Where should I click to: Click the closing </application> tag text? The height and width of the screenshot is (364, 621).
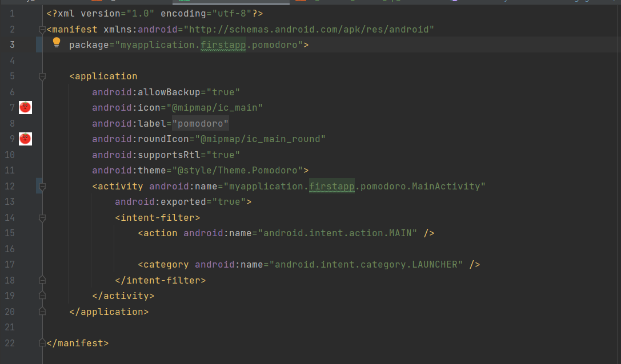109,312
